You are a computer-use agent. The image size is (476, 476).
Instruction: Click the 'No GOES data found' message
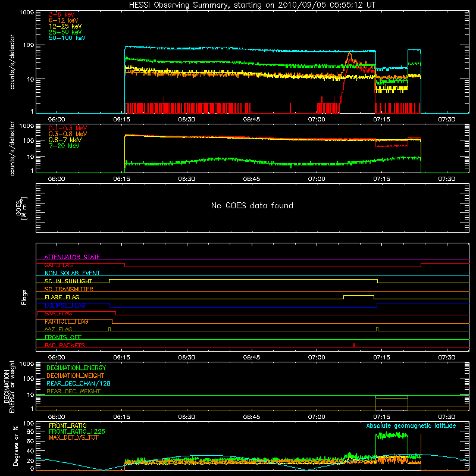click(x=252, y=205)
